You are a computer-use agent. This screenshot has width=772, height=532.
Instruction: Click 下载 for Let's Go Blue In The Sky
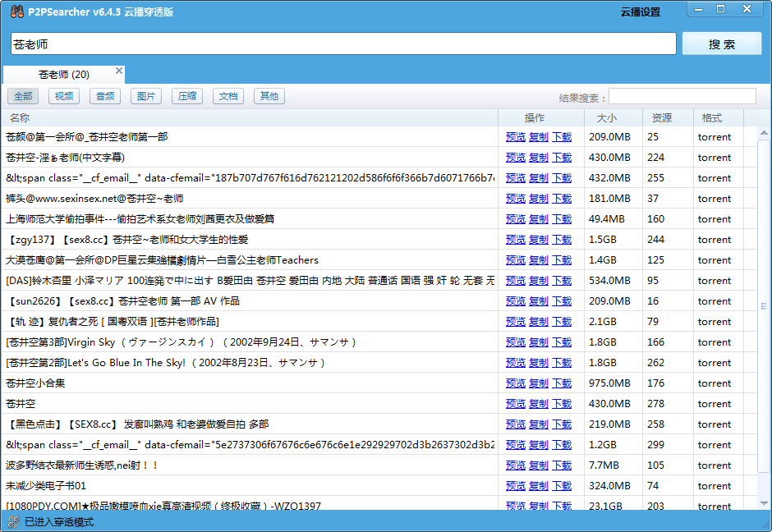pyautogui.click(x=562, y=363)
